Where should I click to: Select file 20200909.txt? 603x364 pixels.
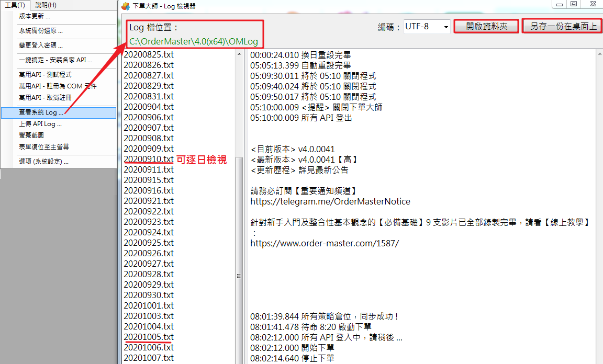149,149
